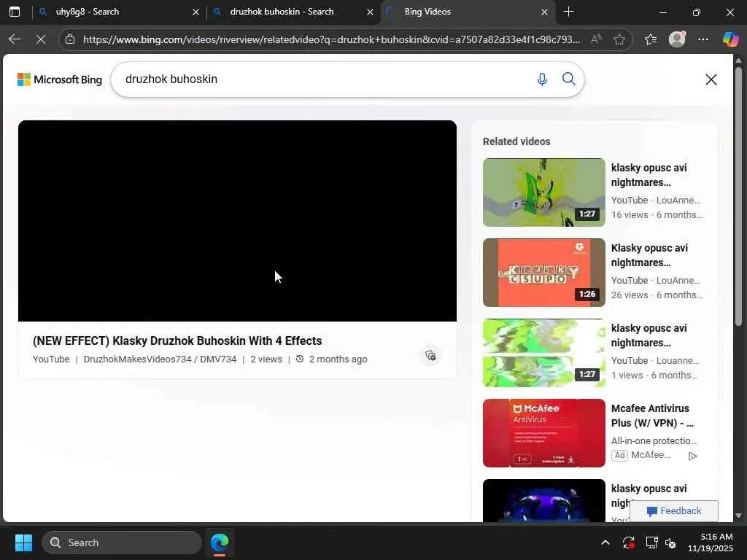Open the DruzhokMakesVideos734 / DMV734 channel link

[160, 359]
